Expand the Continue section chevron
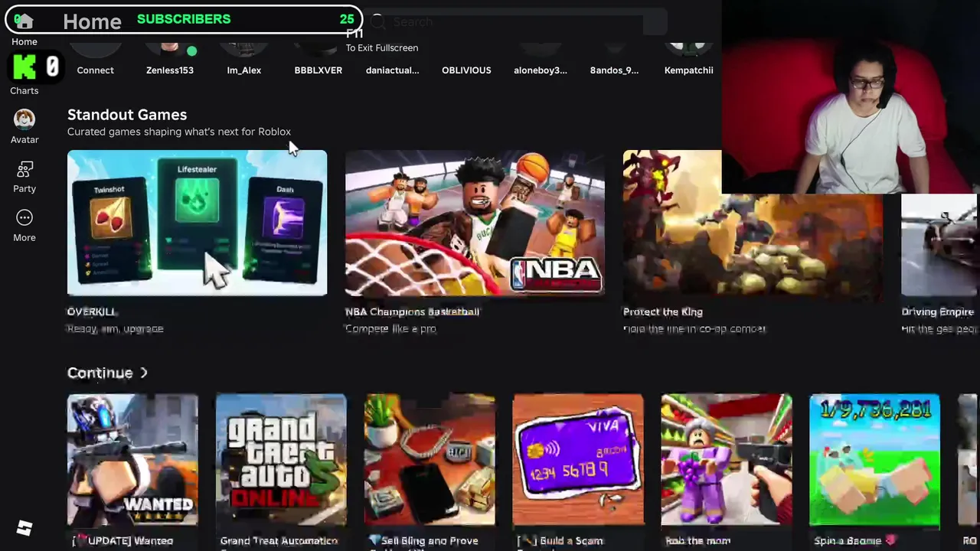The height and width of the screenshot is (551, 980). 143,373
